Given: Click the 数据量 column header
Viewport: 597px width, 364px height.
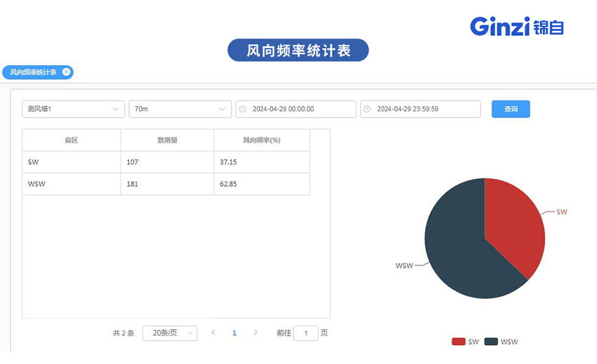Looking at the screenshot, I should point(168,141).
